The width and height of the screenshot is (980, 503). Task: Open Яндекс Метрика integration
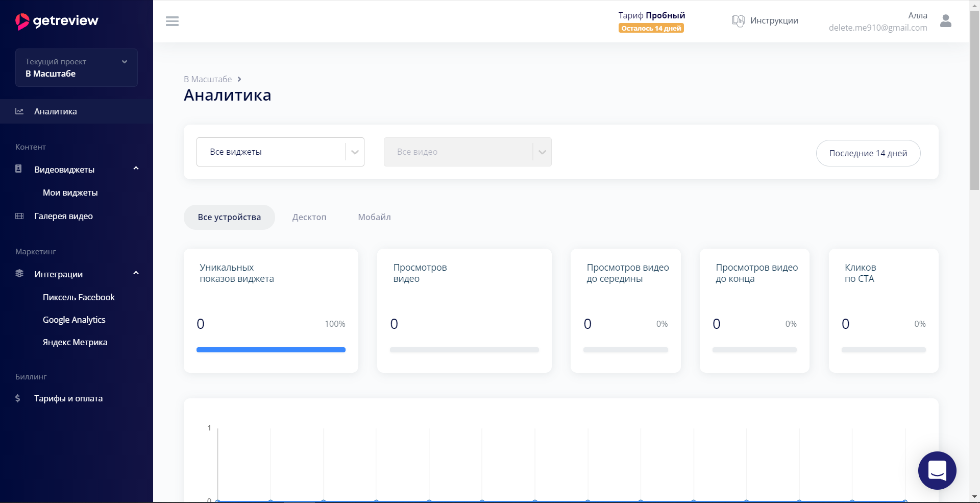click(x=75, y=342)
